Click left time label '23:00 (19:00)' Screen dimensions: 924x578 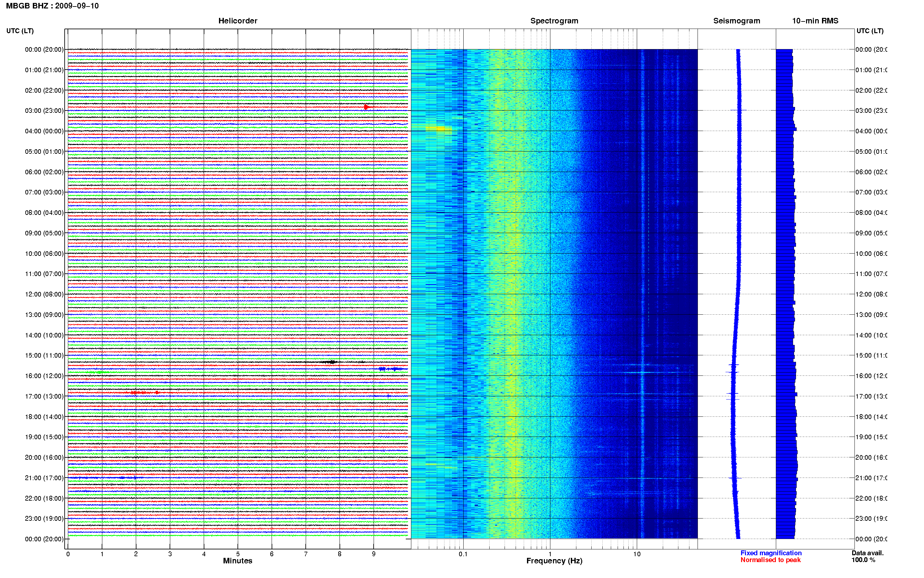click(x=44, y=519)
